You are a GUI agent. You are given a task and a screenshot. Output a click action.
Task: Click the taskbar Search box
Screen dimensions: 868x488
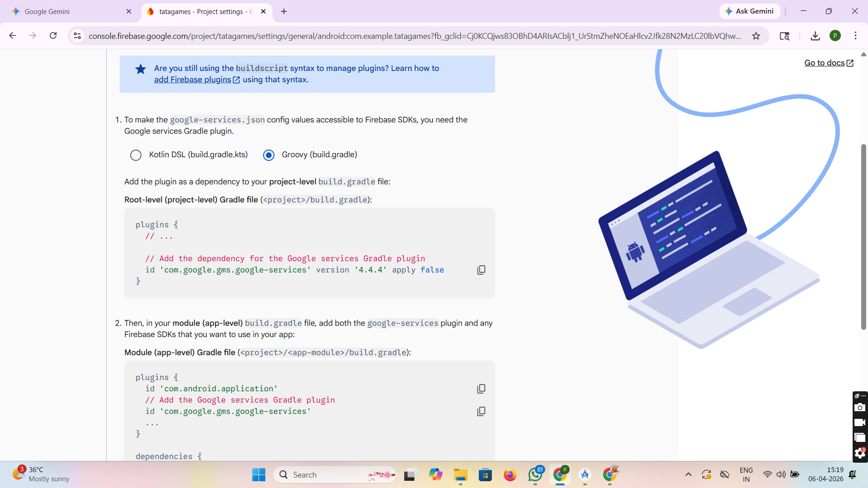coord(335,474)
